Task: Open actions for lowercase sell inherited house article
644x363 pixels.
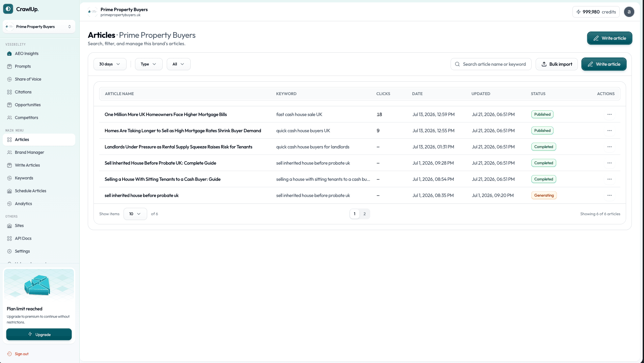Action: click(609, 195)
